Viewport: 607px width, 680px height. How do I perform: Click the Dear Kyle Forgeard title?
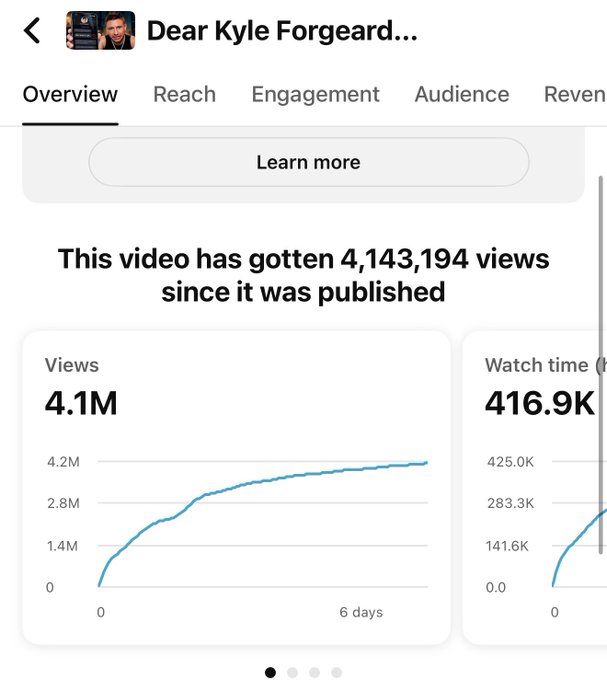click(x=282, y=31)
